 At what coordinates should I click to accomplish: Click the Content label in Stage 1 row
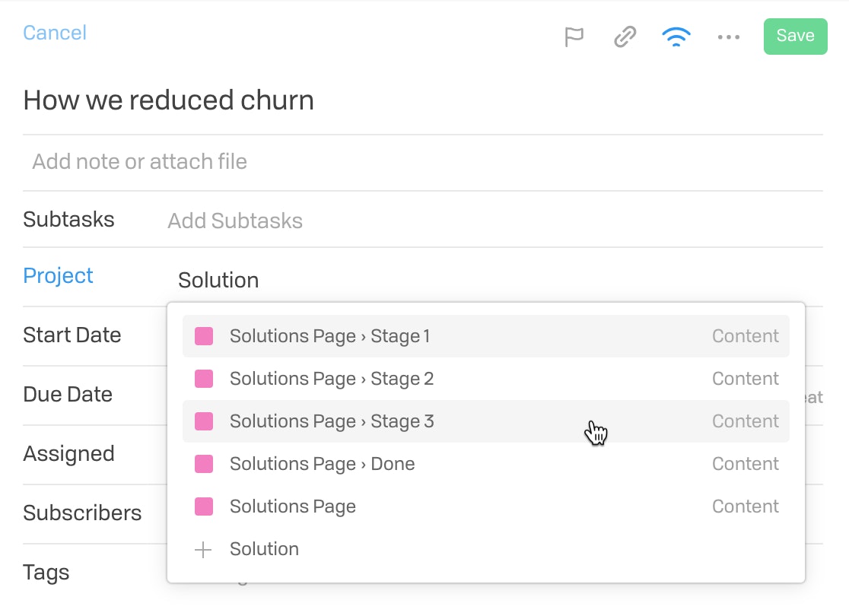(746, 336)
